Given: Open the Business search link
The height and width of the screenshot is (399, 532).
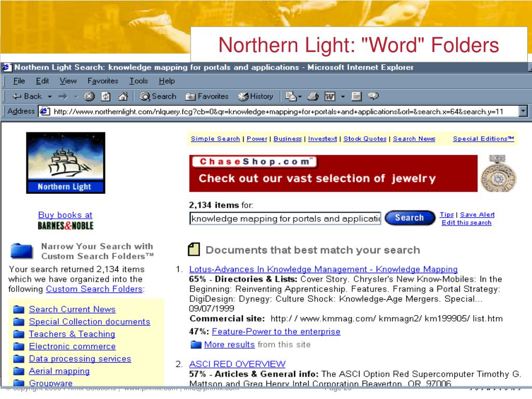Looking at the screenshot, I should point(288,139).
